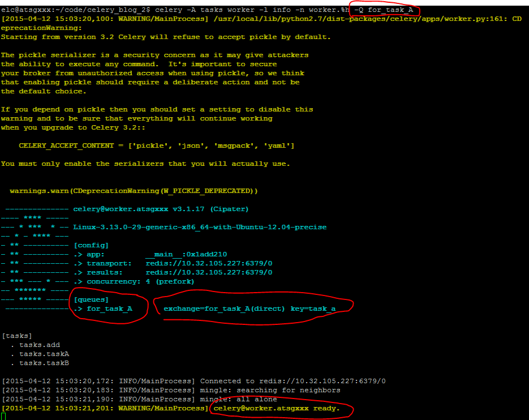Click the 'elc@atsgxxx:~/code/celery_blog_2$' shell prompt
The image size is (529, 420).
tap(76, 10)
